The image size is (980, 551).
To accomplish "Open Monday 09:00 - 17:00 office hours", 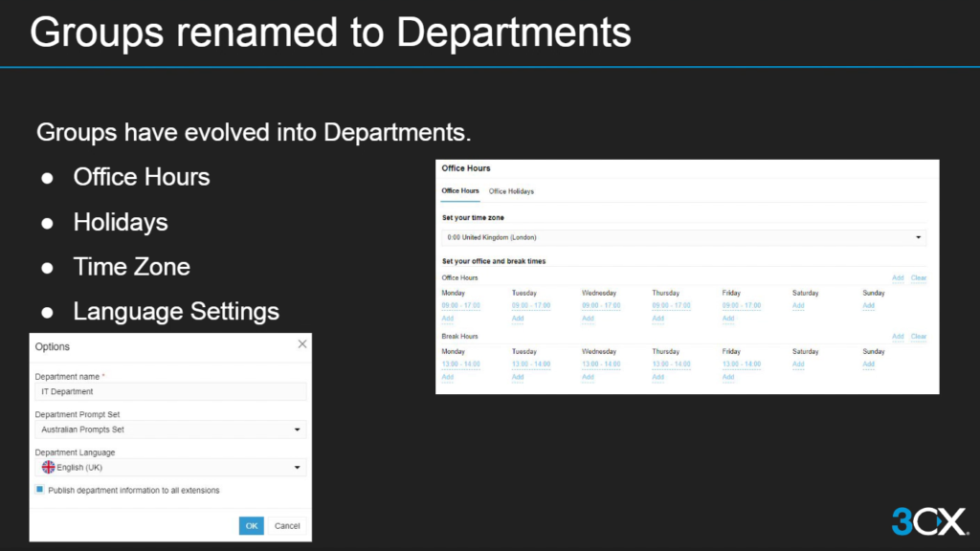I will (460, 306).
